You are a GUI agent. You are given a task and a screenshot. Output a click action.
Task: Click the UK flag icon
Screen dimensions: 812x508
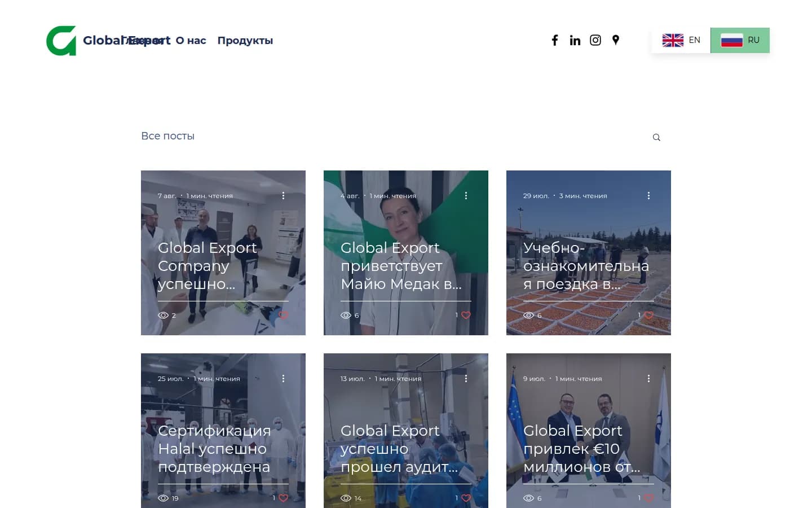click(x=673, y=40)
